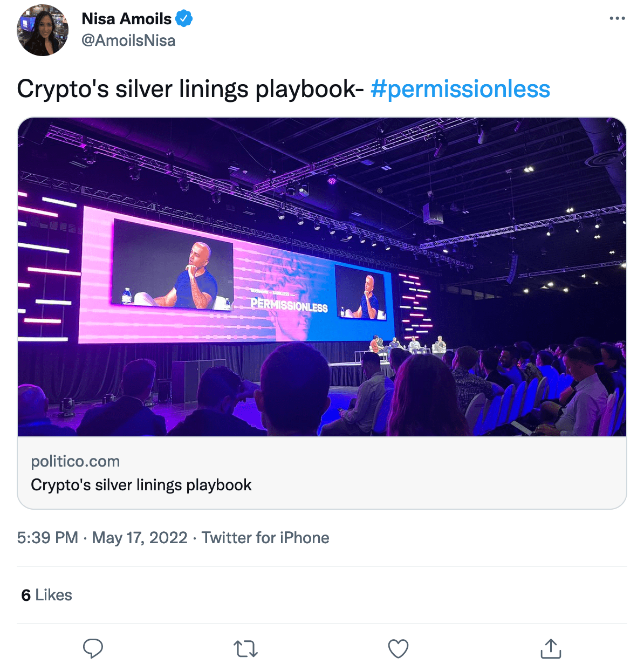Click the May 17, 2022 date
644x671 pixels.
pos(140,538)
